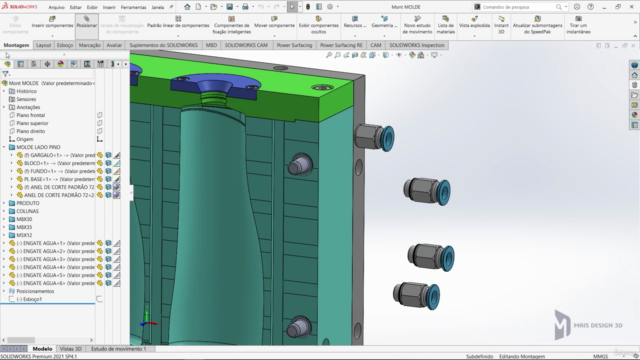The width and height of the screenshot is (640, 360).
Task: Click the New document icon
Action: [198, 7]
